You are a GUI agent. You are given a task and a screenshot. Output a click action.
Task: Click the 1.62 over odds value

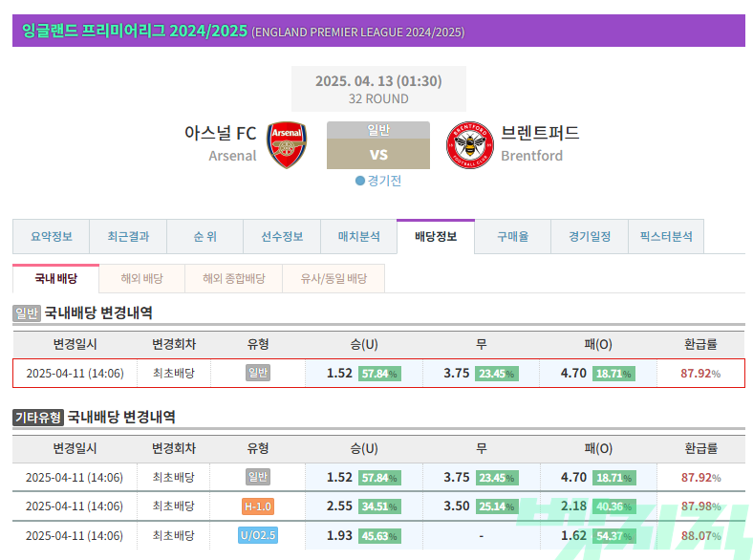(573, 535)
